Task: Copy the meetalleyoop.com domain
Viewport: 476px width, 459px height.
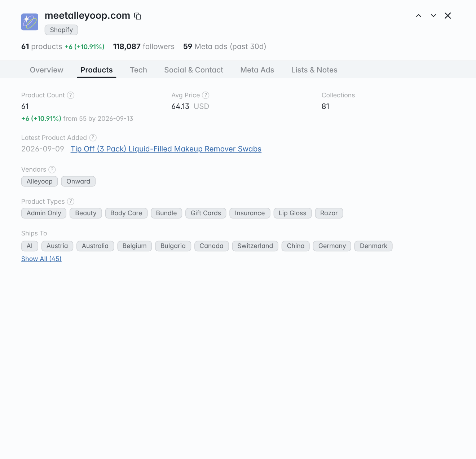Action: pos(138,16)
